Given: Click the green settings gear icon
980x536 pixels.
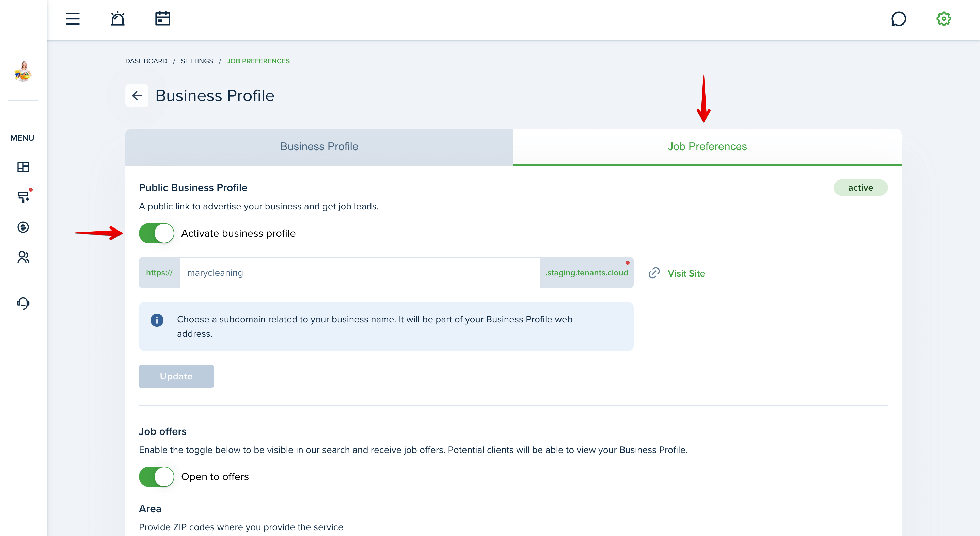Looking at the screenshot, I should pos(944,19).
